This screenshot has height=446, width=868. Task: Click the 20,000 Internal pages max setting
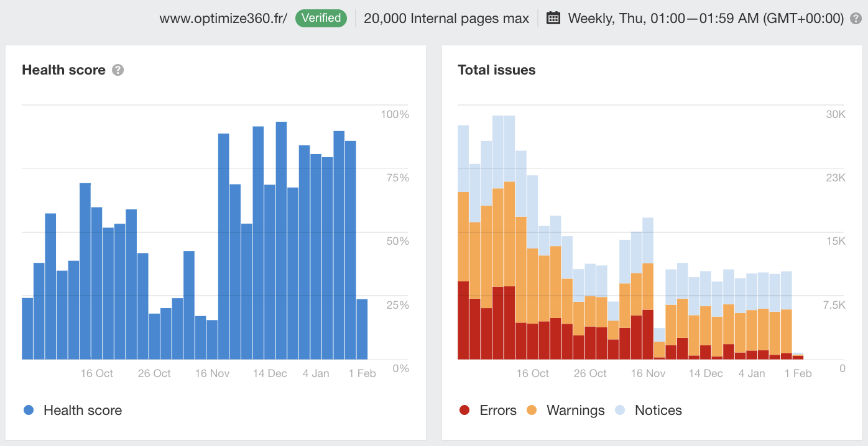[x=445, y=18]
